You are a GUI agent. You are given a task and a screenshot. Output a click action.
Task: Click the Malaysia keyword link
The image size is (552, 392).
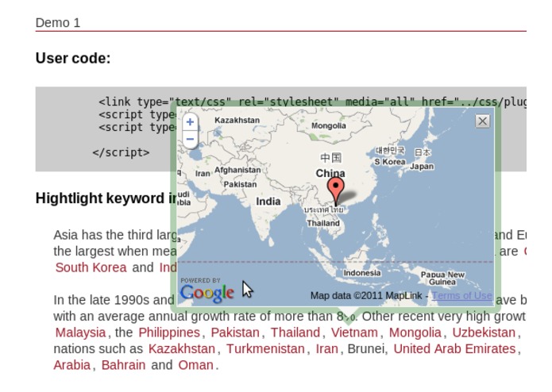click(81, 332)
